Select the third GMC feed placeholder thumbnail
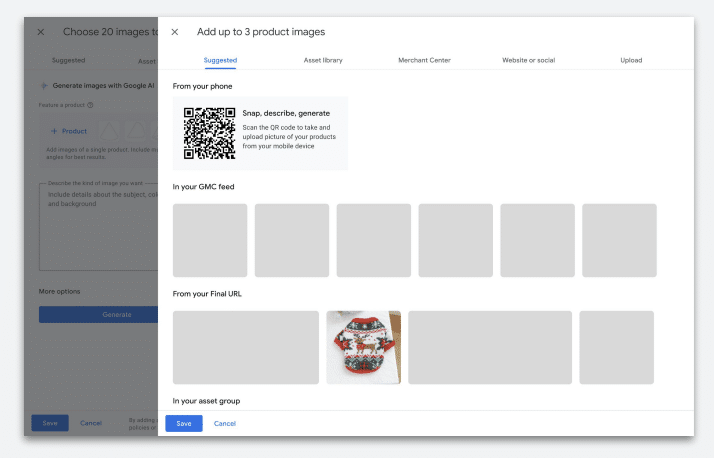Screen dimensions: 714x458 [374, 240]
